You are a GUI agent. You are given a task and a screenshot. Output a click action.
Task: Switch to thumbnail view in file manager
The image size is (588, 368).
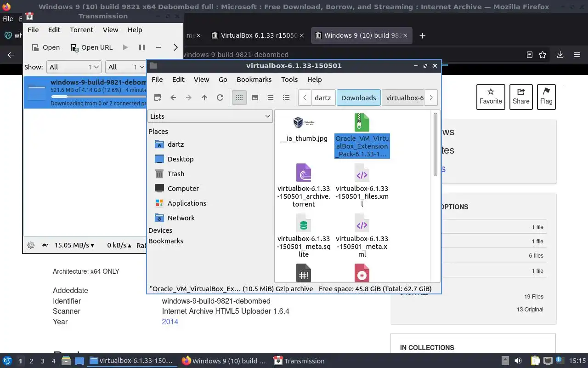click(255, 98)
